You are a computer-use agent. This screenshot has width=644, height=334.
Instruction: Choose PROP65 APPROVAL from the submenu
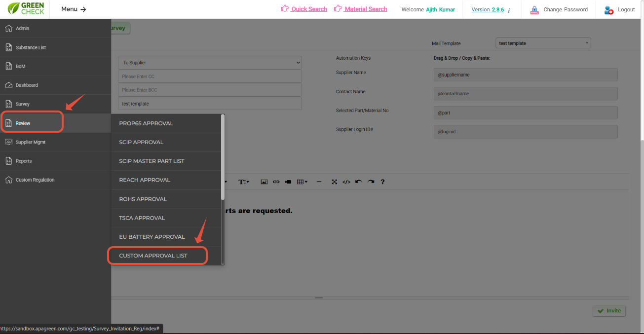tap(166, 123)
